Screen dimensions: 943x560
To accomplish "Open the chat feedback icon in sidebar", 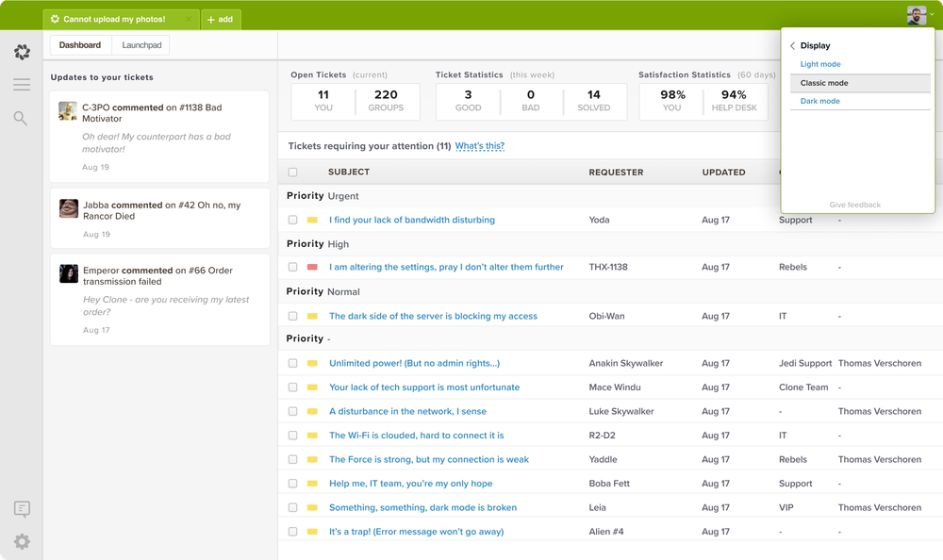I will tap(22, 508).
